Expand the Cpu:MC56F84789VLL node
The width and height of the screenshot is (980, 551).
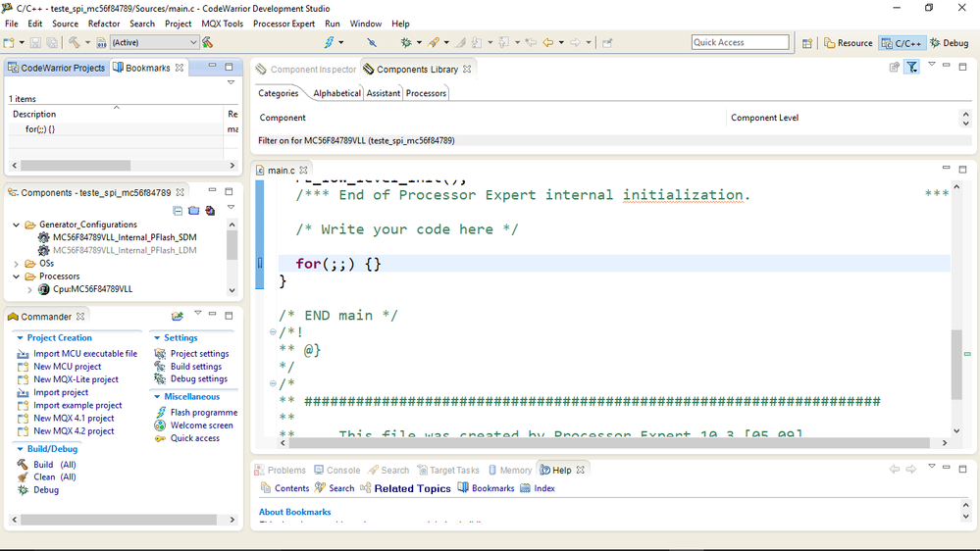(x=29, y=289)
